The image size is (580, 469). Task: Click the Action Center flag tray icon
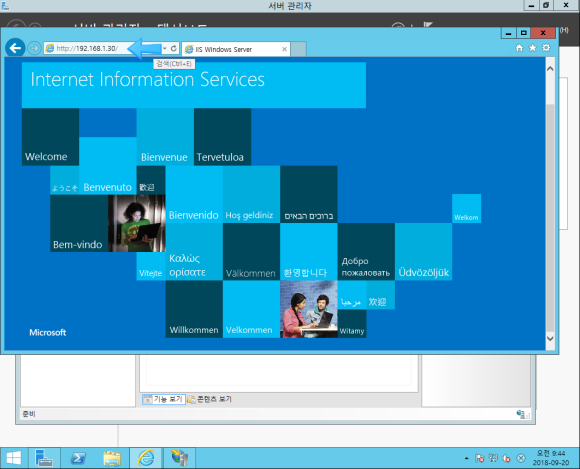tap(480, 458)
